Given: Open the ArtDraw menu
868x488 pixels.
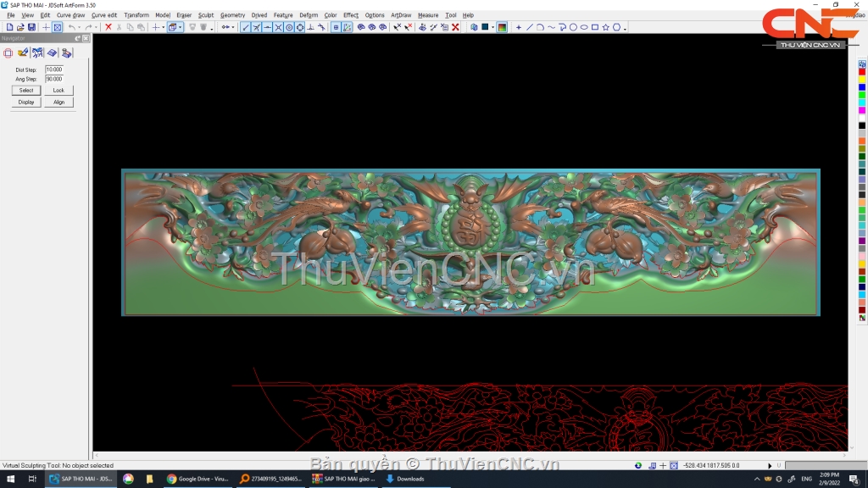Looking at the screenshot, I should point(401,15).
